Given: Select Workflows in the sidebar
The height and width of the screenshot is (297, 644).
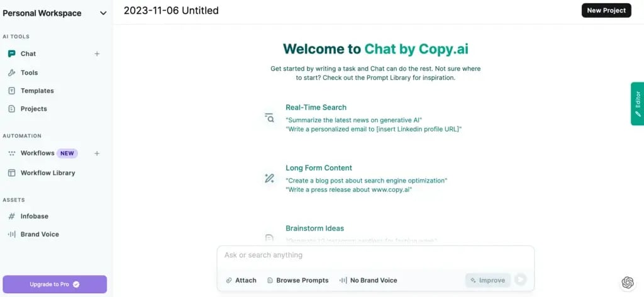Looking at the screenshot, I should click(37, 154).
